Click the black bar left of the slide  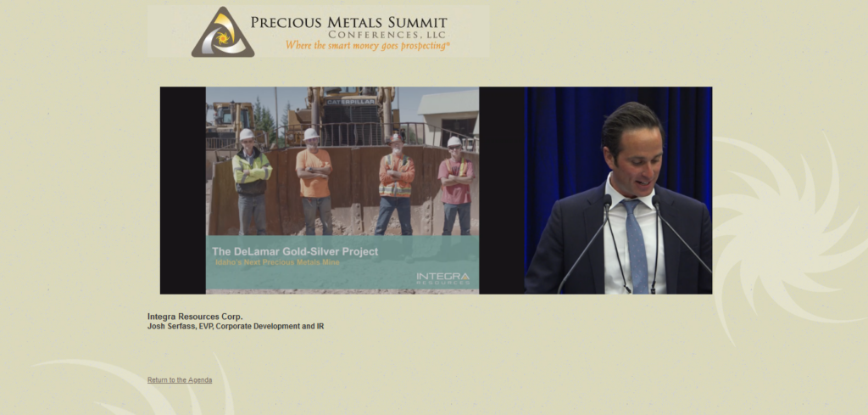point(182,190)
